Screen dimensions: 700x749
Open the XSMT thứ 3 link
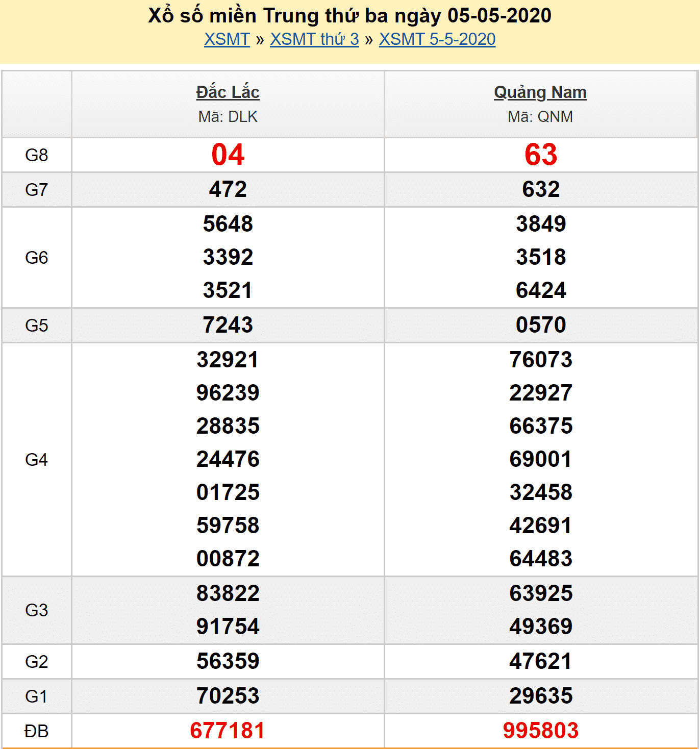[315, 39]
